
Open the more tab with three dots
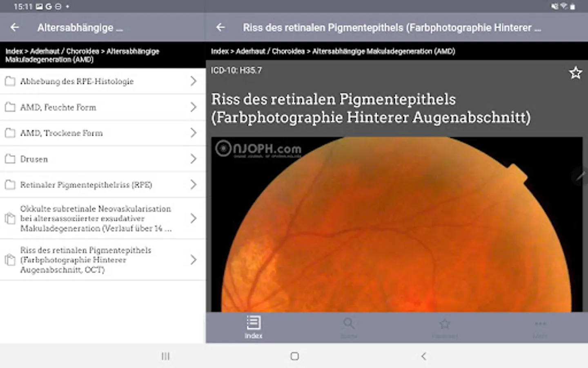[x=540, y=327]
